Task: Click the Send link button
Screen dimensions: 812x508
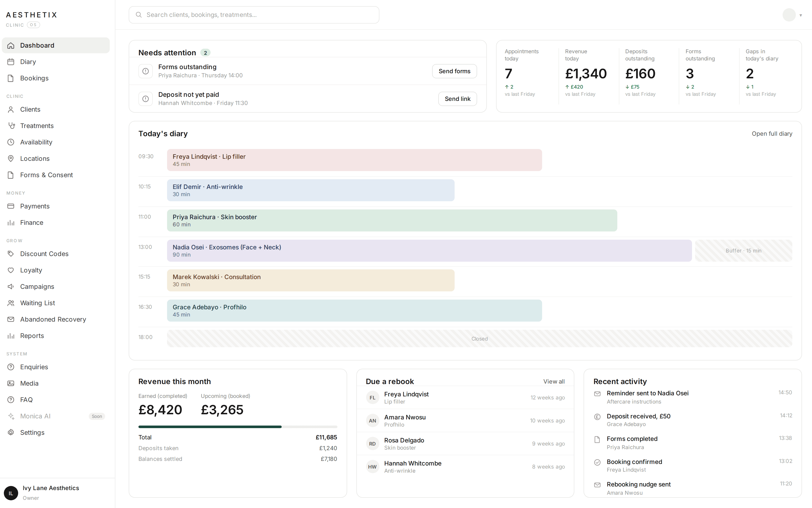Action: 457,99
